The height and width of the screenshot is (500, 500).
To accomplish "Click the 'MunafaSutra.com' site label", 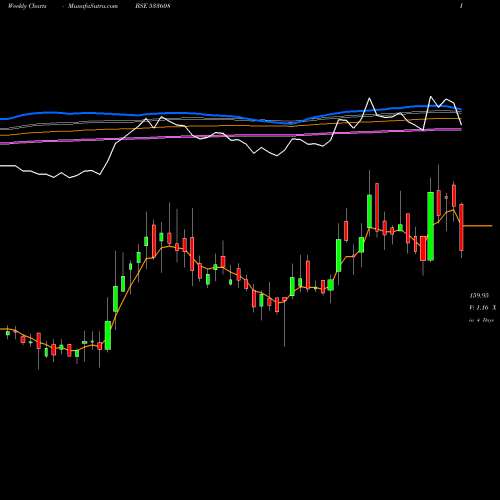I will click(x=93, y=6).
